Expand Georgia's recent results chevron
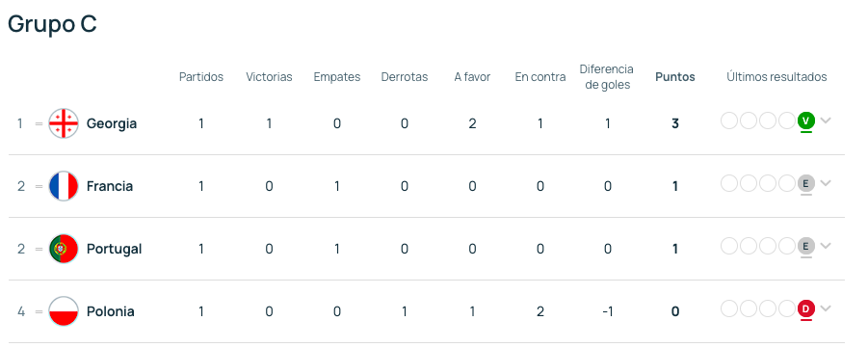This screenshot has width=868, height=348. 826,120
